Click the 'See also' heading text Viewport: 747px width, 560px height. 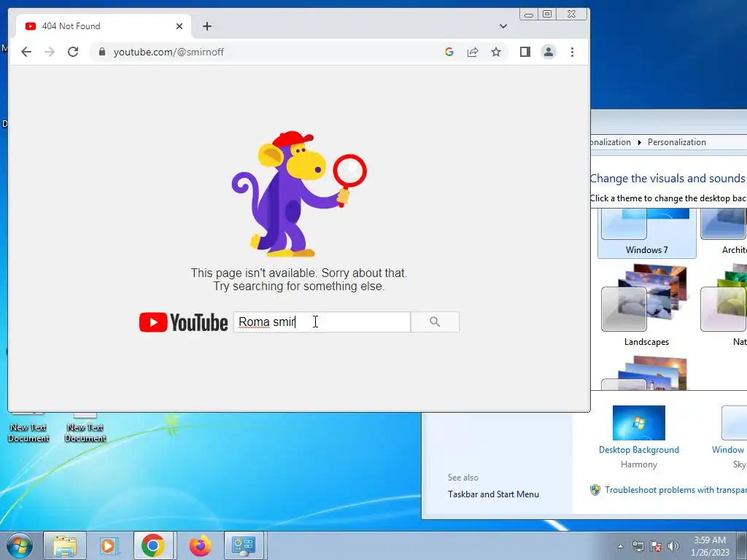(x=462, y=477)
